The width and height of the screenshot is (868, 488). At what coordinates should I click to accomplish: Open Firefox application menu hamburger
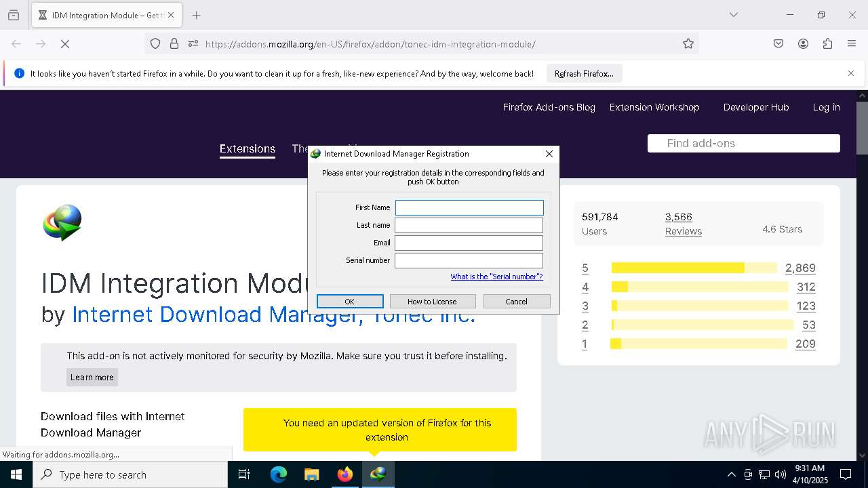852,44
